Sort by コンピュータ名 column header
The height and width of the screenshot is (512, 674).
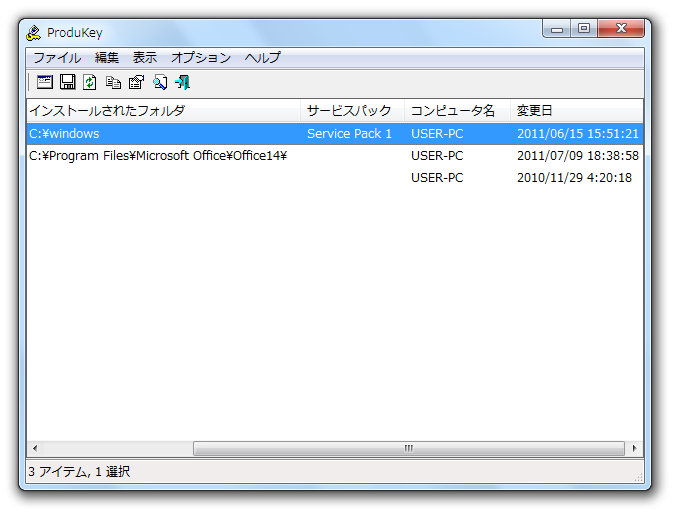[457, 110]
